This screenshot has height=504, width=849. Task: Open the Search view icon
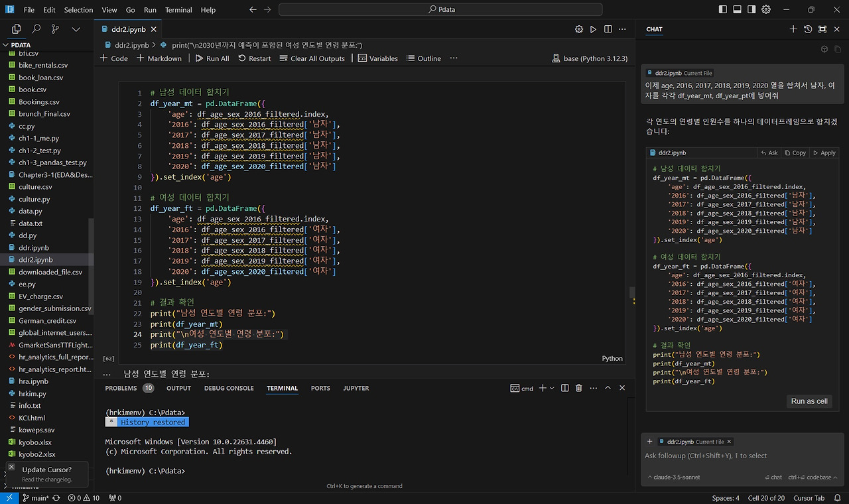click(36, 29)
